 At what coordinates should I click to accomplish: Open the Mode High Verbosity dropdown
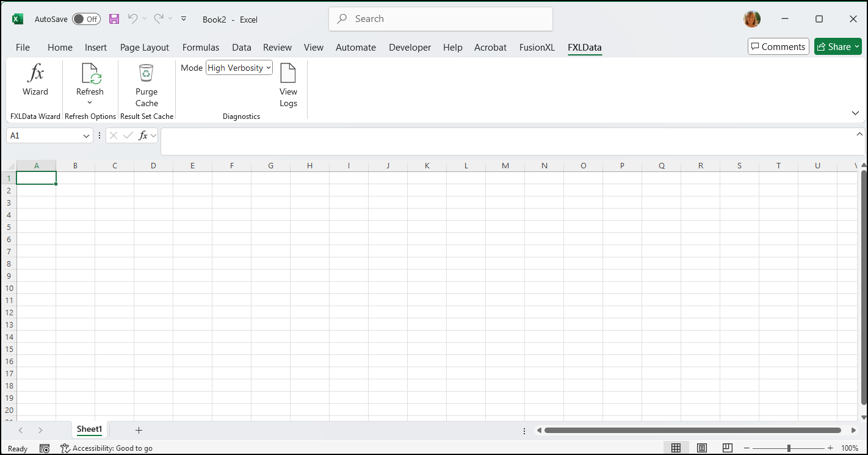pyautogui.click(x=239, y=68)
